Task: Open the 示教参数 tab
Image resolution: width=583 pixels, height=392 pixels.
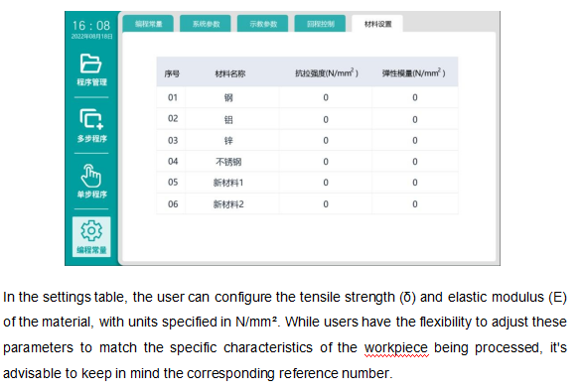Action: coord(263,24)
